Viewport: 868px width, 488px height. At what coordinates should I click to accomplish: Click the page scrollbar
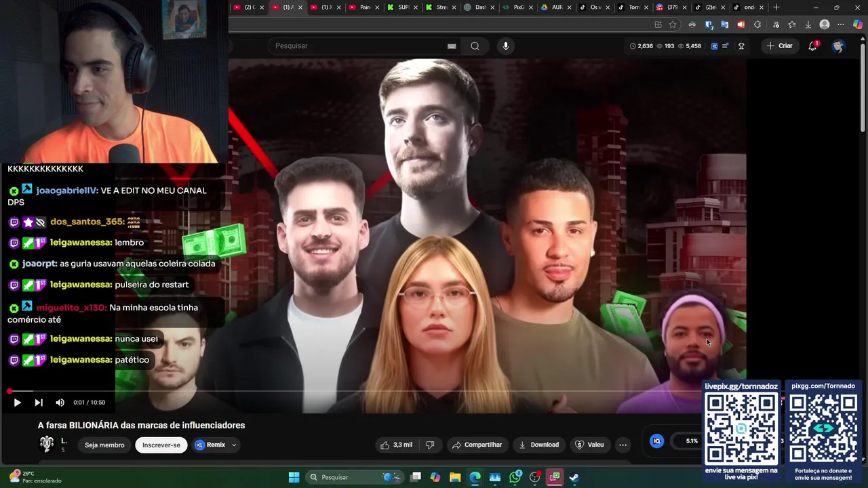[x=863, y=88]
